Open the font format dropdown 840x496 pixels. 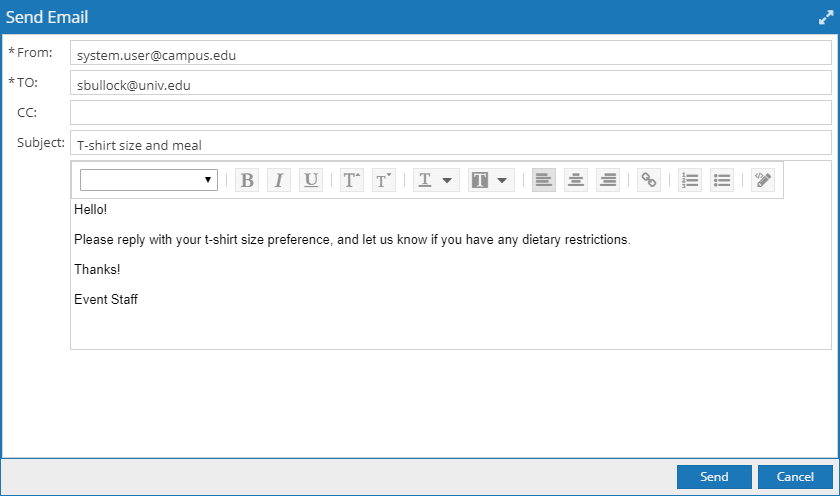(x=149, y=180)
